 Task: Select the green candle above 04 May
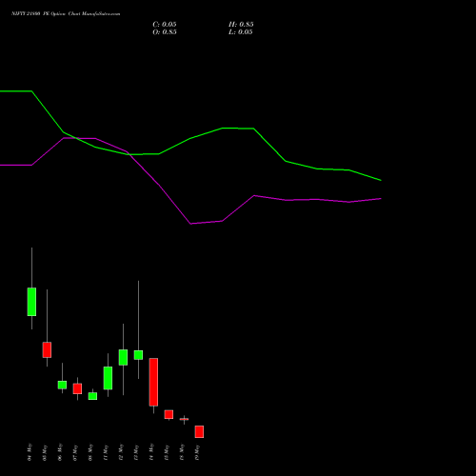pos(31,302)
